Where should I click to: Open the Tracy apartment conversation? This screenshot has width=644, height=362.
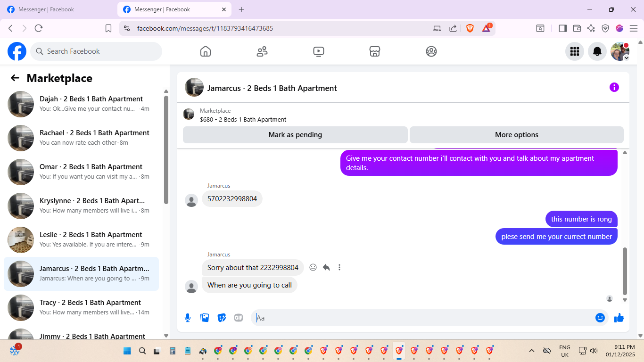[x=81, y=308]
